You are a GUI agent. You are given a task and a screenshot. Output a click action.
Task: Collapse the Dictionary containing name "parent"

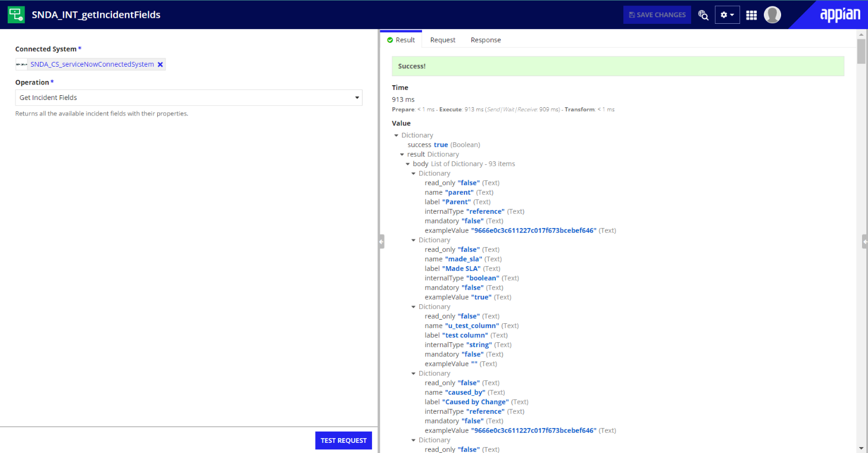coord(414,174)
